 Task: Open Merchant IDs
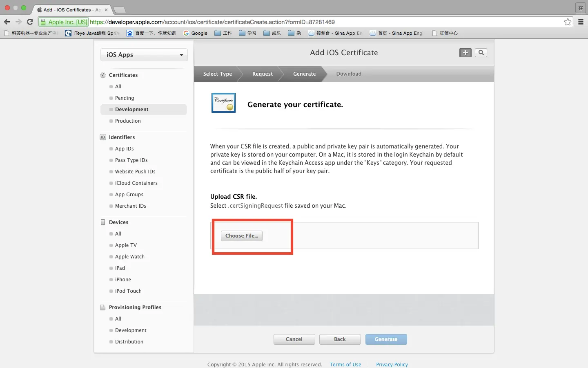[x=130, y=206]
